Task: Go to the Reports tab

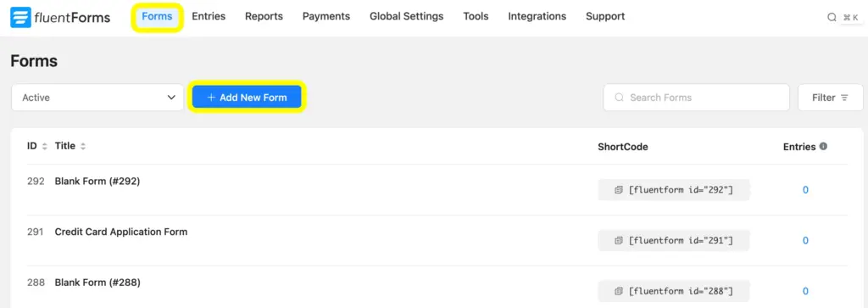Action: tap(264, 17)
